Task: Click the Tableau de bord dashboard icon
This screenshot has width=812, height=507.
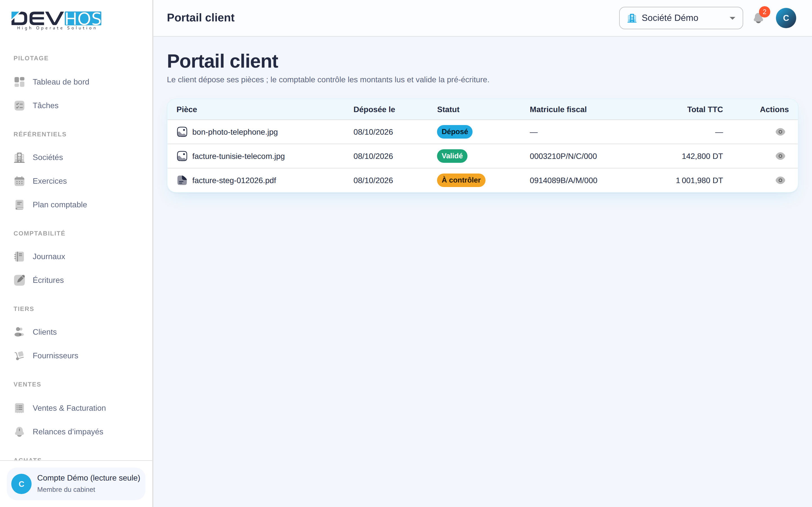Action: (19, 82)
